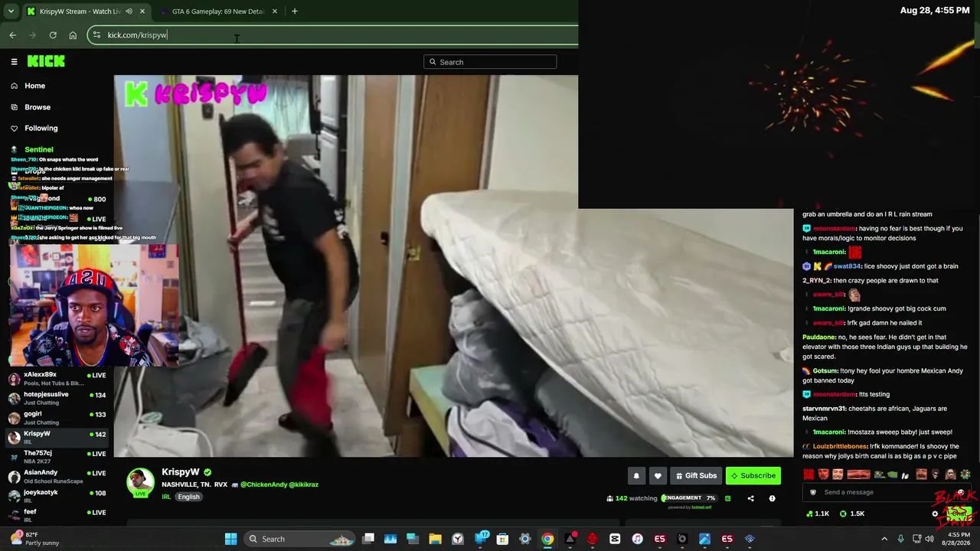This screenshot has width=980, height=551.
Task: Toggle stream notifications with the bell button
Action: (x=636, y=476)
